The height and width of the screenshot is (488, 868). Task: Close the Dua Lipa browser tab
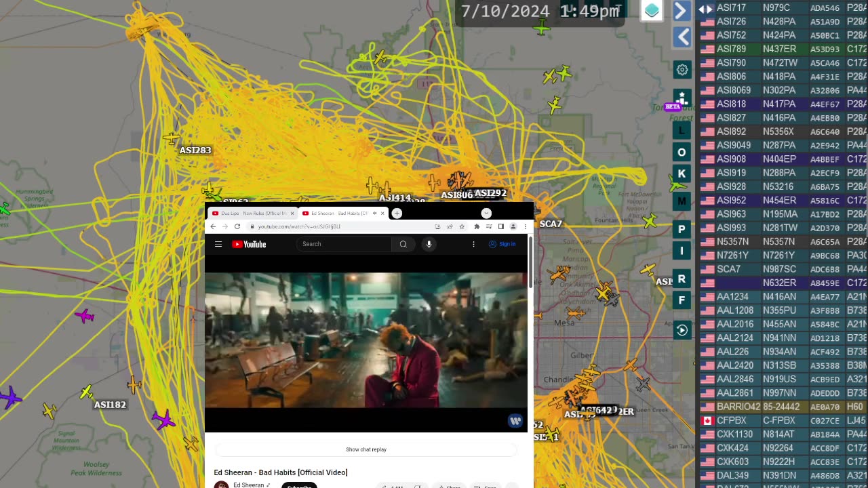point(292,213)
